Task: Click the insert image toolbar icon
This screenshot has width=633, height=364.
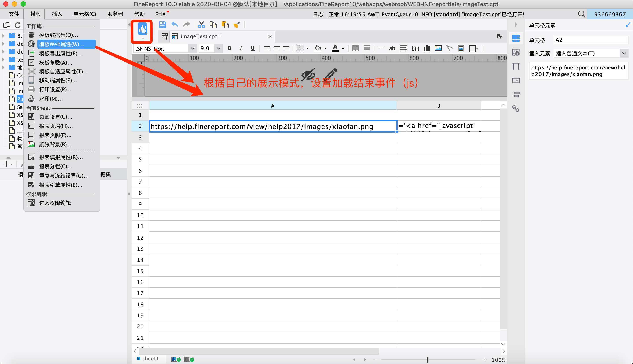Action: (438, 49)
